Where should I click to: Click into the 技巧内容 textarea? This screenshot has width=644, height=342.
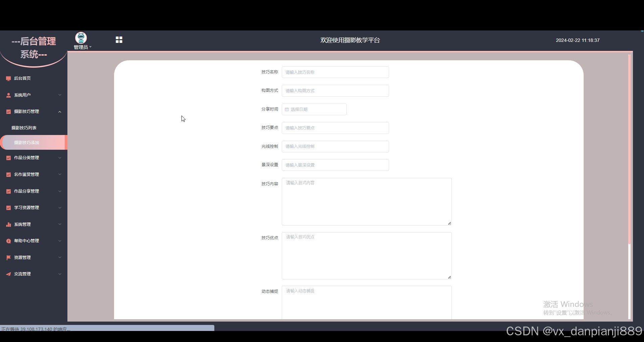coord(367,202)
